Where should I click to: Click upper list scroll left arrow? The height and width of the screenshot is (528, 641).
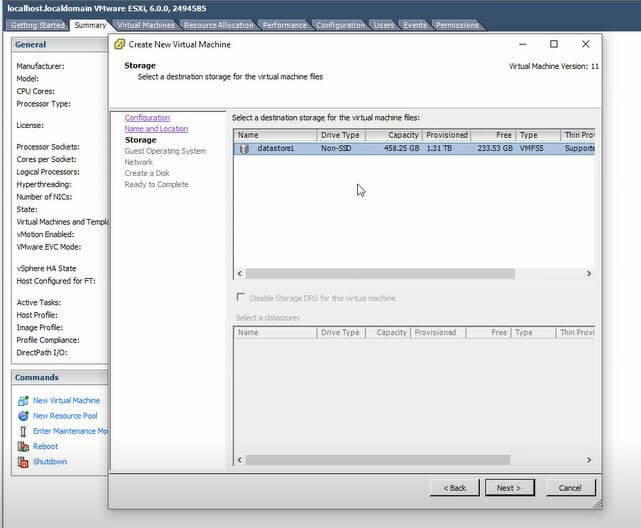(240, 273)
